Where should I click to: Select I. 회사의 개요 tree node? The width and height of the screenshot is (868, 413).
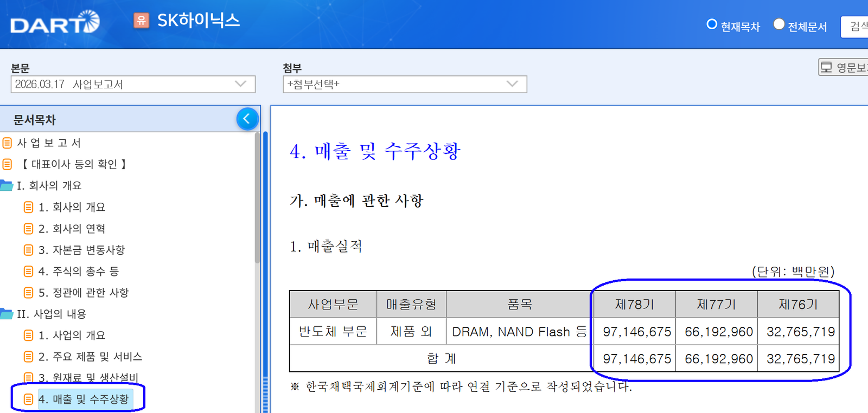point(49,185)
